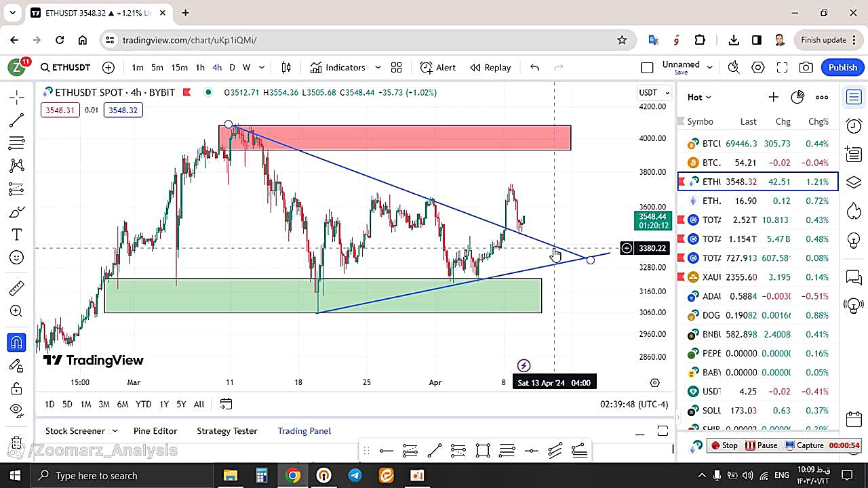Expand the Stock Screener dropdown arrow
Viewport: 868px width, 488px height.
(115, 431)
